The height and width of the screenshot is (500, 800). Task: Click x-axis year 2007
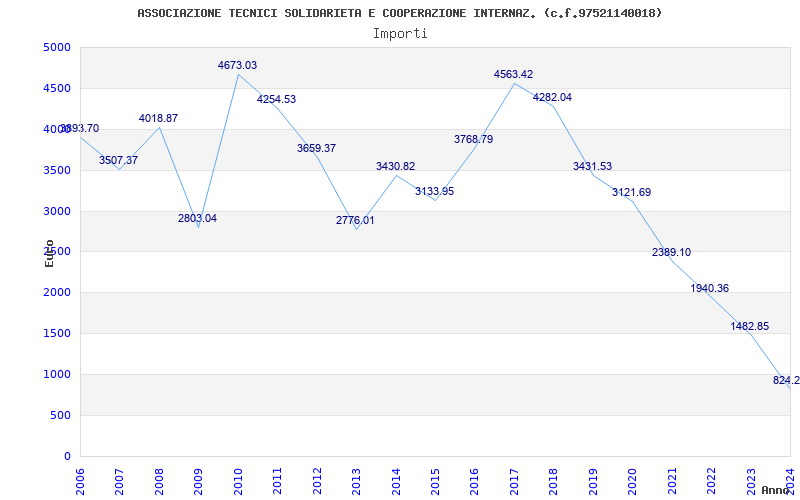pos(119,481)
